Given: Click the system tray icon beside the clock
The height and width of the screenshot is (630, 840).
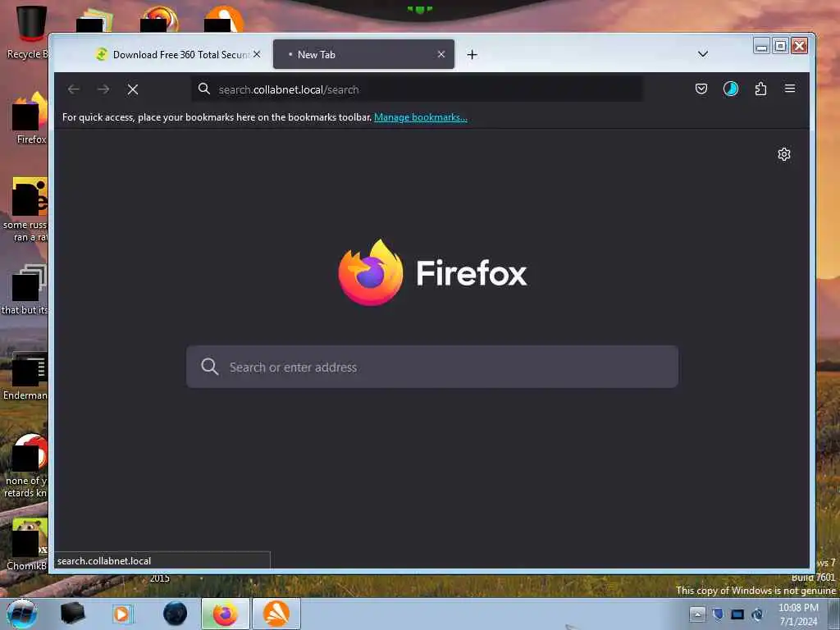Looking at the screenshot, I should [757, 614].
